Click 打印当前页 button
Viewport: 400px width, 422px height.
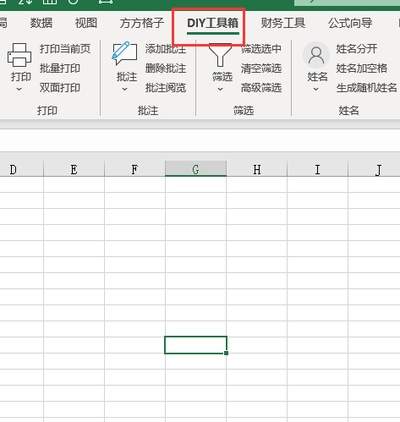pyautogui.click(x=65, y=49)
